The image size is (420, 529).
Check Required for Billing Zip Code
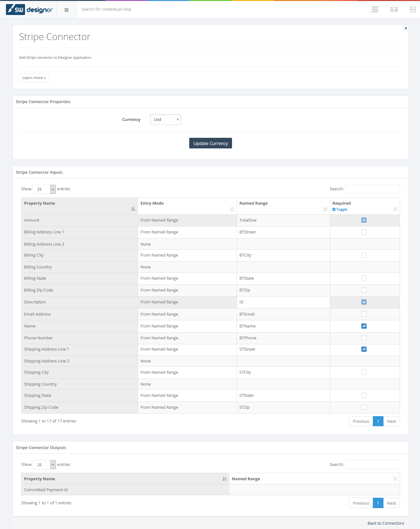point(364,290)
